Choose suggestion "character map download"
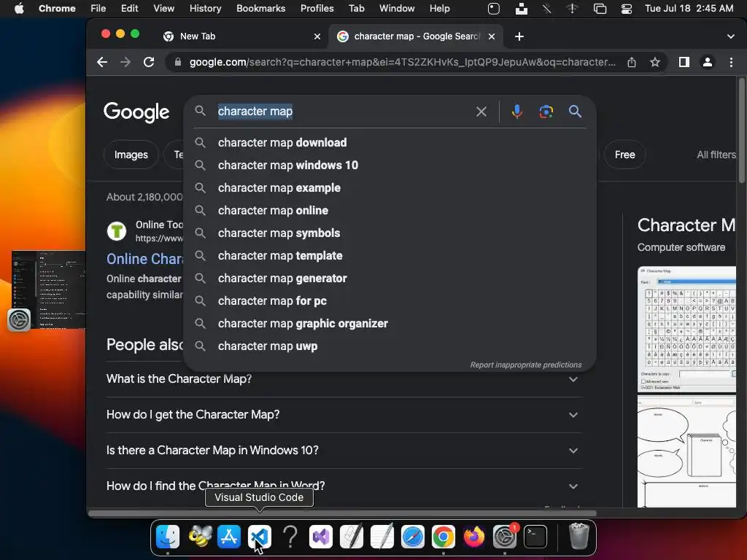 pos(390,143)
